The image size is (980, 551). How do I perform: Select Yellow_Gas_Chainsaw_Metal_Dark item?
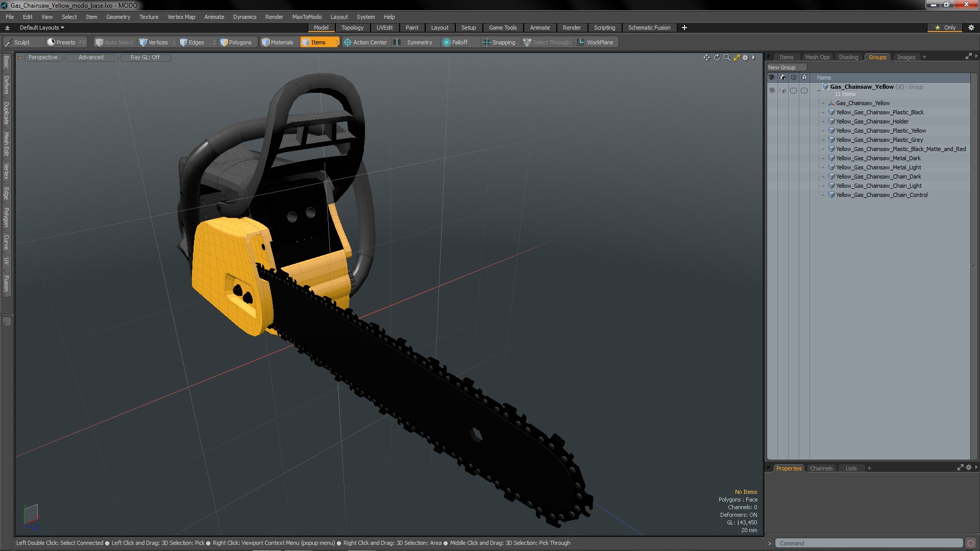[878, 158]
